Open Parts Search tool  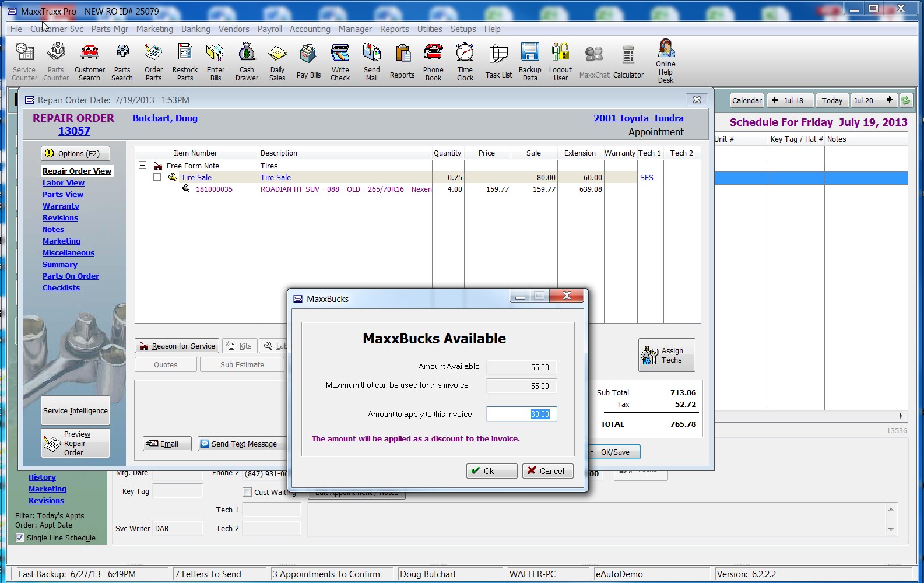[122, 62]
